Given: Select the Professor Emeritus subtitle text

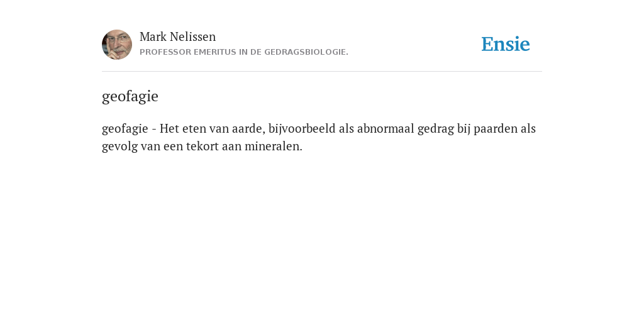Looking at the screenshot, I should 244,52.
